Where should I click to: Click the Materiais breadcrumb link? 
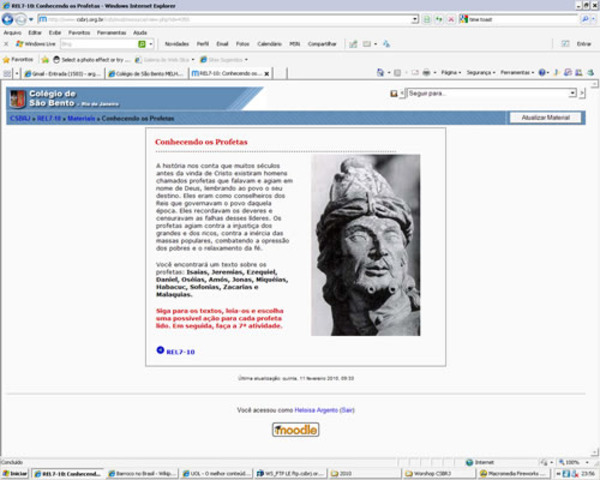point(81,118)
